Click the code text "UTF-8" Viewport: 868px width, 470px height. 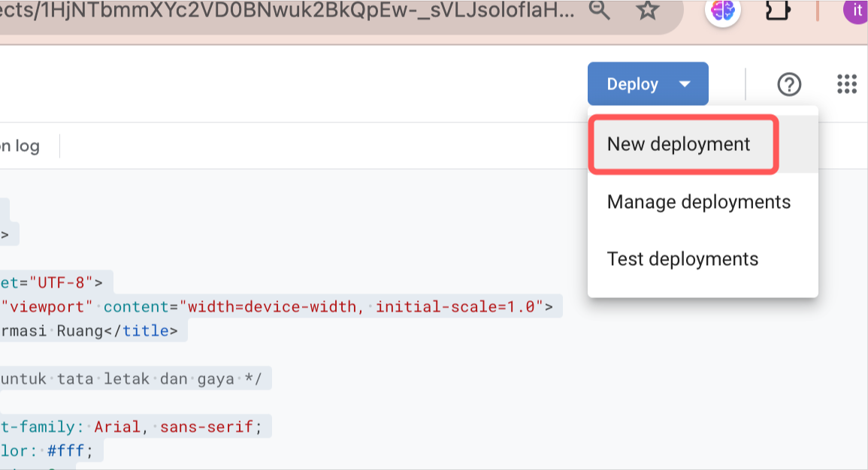(x=60, y=283)
